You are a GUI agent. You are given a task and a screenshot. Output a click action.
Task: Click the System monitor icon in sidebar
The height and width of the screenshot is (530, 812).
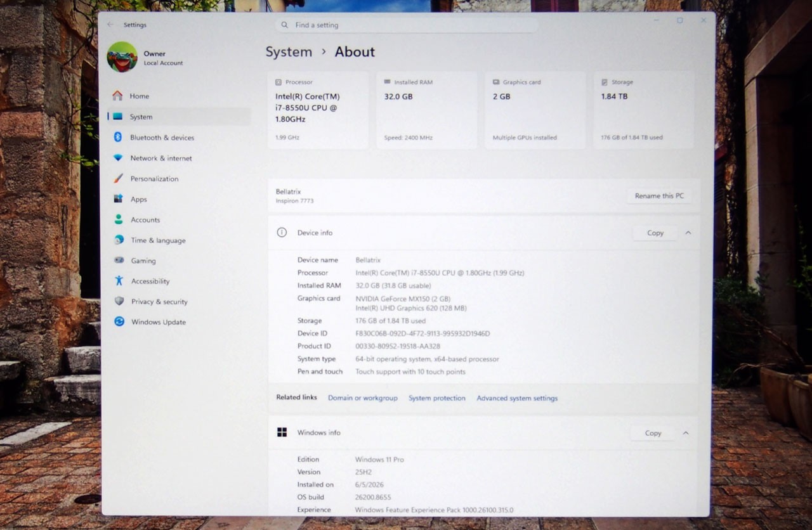pyautogui.click(x=118, y=117)
